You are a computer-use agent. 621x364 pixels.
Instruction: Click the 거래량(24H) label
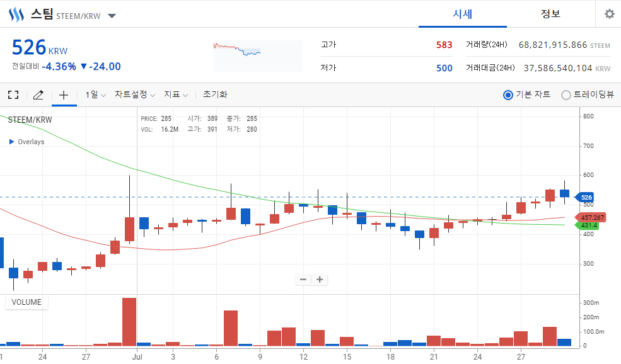tap(486, 44)
